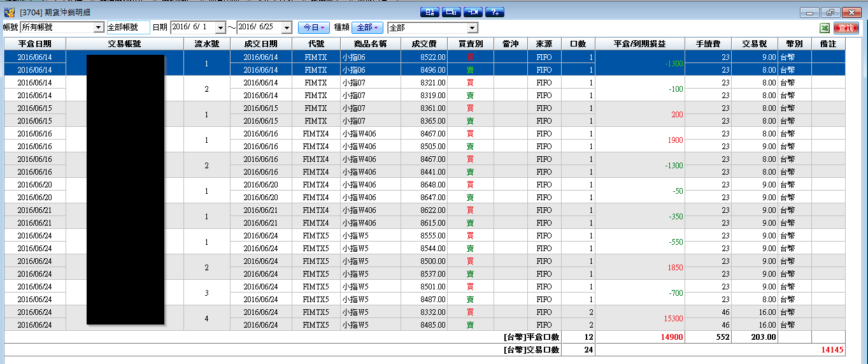This screenshot has width=868, height=364.
Task: Click the 全部帳號 input field
Action: click(x=127, y=27)
